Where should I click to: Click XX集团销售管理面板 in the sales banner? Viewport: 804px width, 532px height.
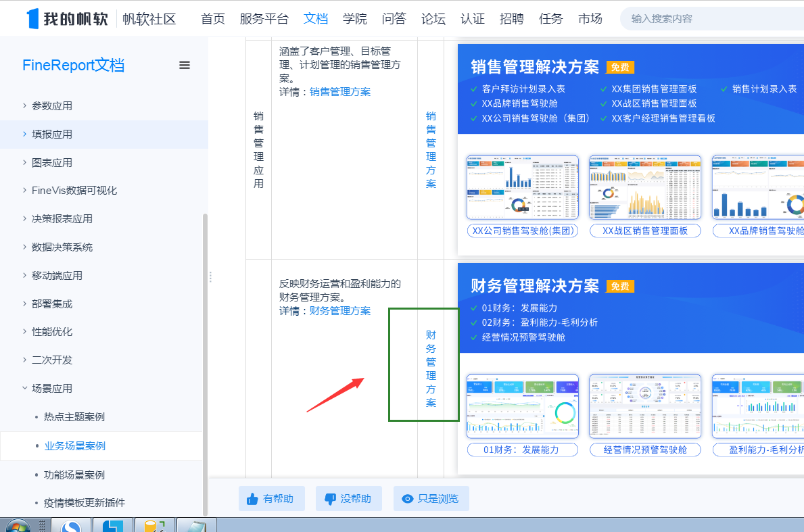[655, 89]
